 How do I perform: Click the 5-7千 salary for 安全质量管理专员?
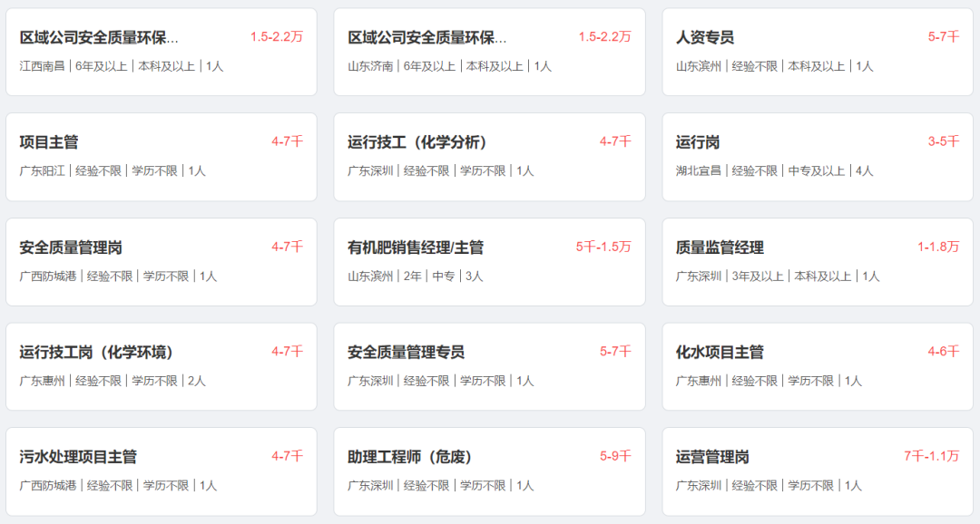tap(615, 352)
